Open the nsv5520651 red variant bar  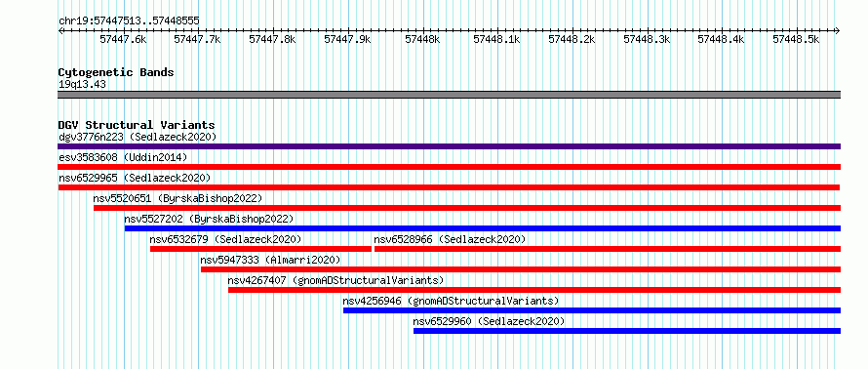pyautogui.click(x=467, y=208)
